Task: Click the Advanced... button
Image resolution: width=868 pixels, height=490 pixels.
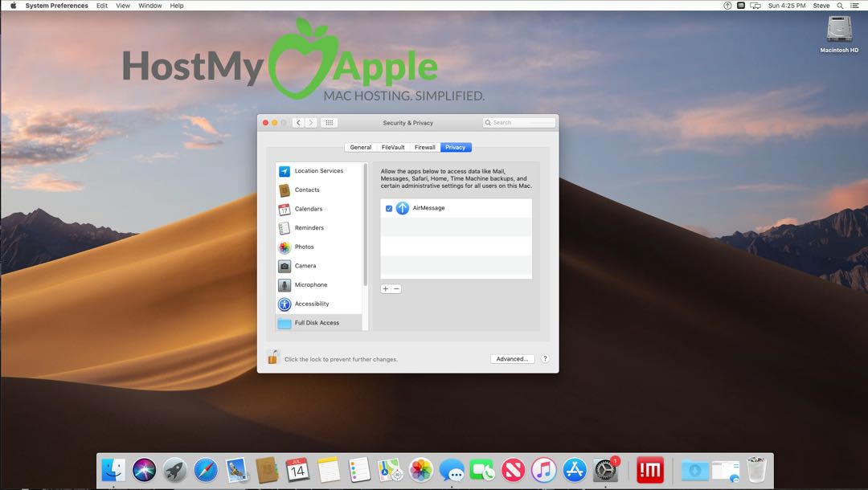Action: click(512, 359)
